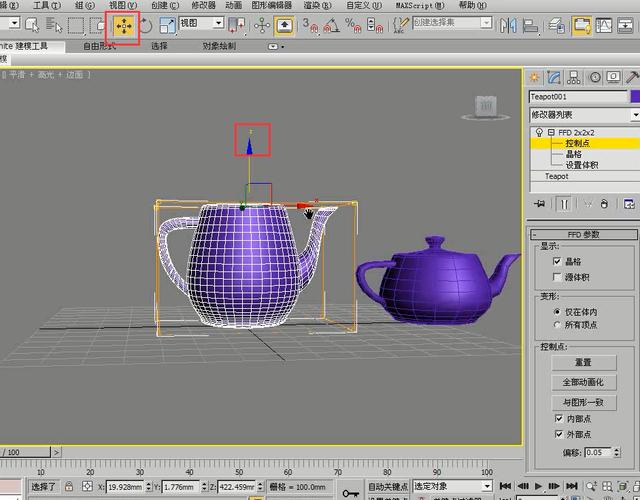Image resolution: width=640 pixels, height=500 pixels.
Task: Toggle percent snap icon
Action: click(353, 25)
